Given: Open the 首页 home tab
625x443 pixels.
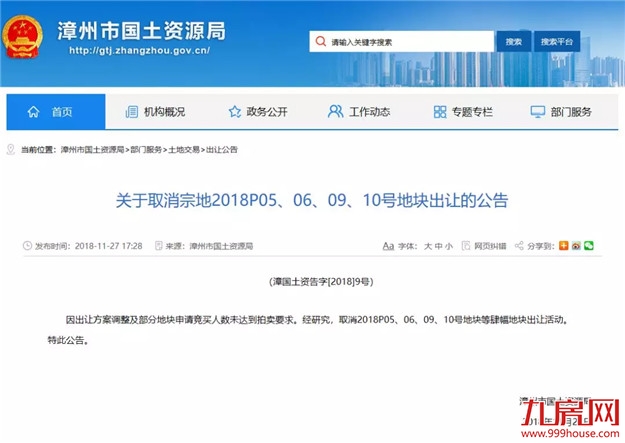Looking at the screenshot, I should 56,112.
